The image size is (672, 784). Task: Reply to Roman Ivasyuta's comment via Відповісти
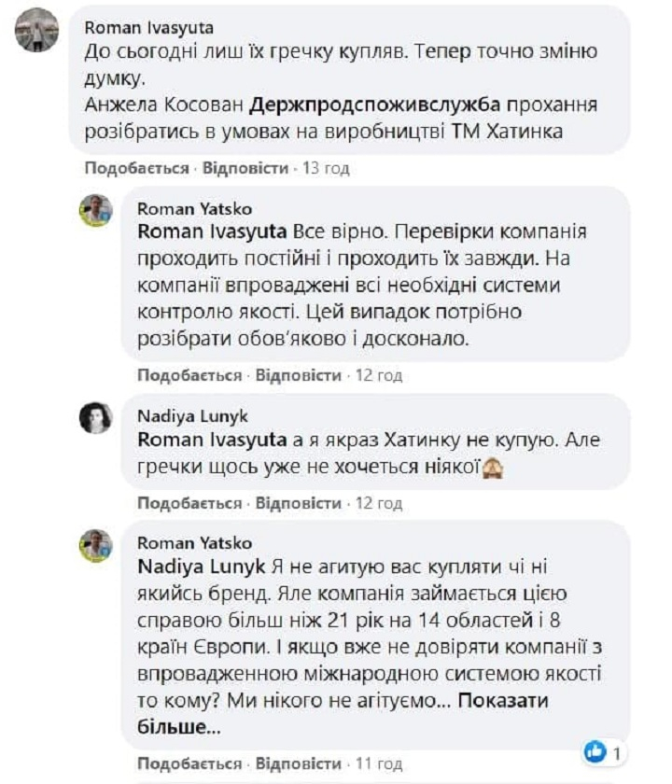(245, 168)
